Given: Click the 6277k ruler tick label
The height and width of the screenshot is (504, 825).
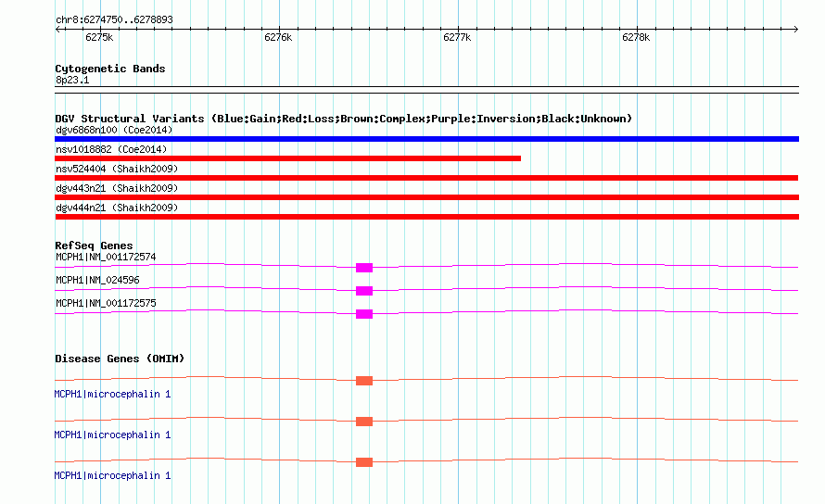Looking at the screenshot, I should (457, 37).
